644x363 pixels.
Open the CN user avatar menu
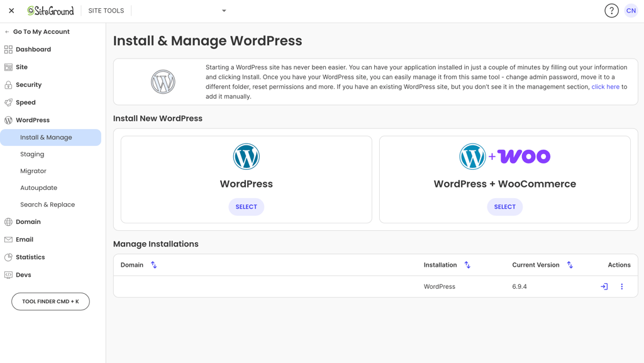(631, 11)
